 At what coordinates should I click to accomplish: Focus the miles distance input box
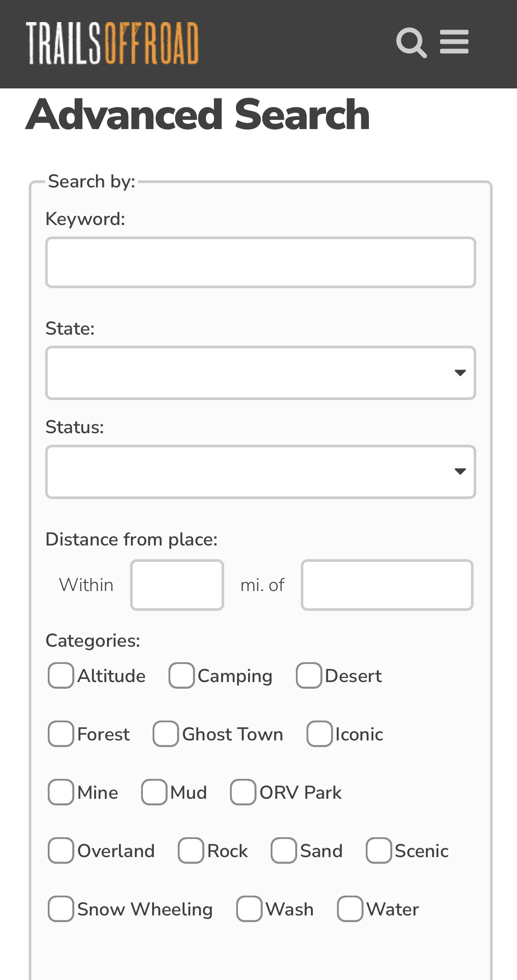[x=177, y=585]
